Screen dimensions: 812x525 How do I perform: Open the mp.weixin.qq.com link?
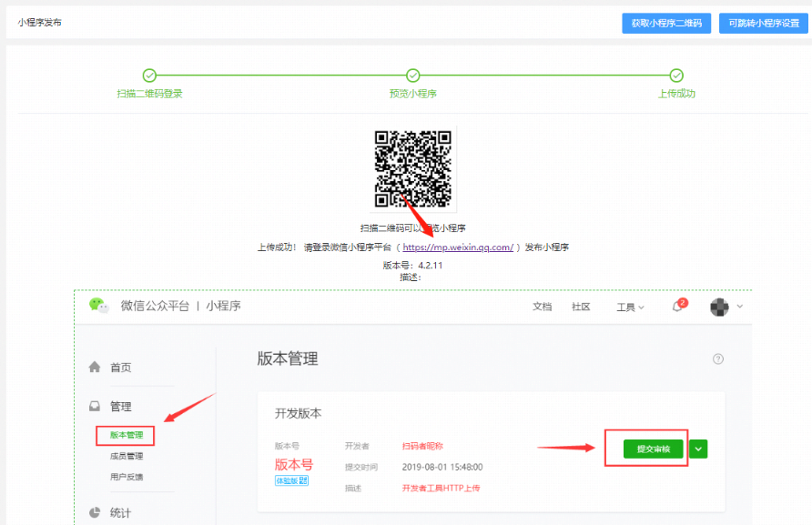[458, 247]
